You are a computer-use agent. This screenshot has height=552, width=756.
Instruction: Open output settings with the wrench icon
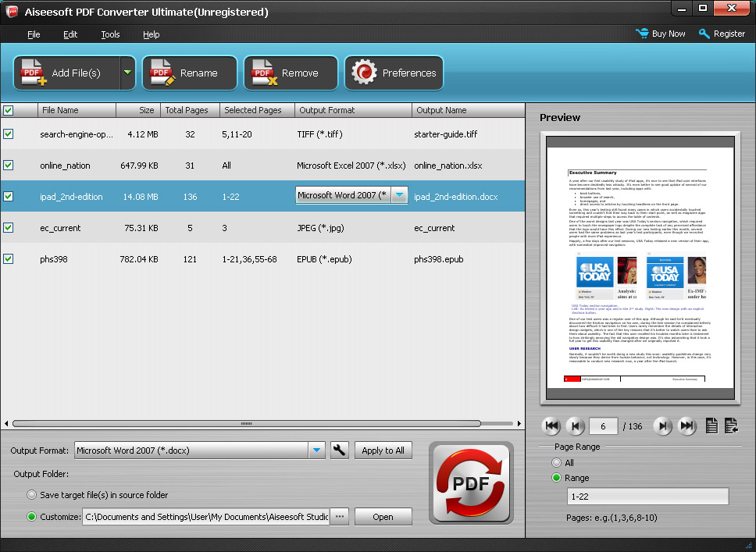(339, 450)
